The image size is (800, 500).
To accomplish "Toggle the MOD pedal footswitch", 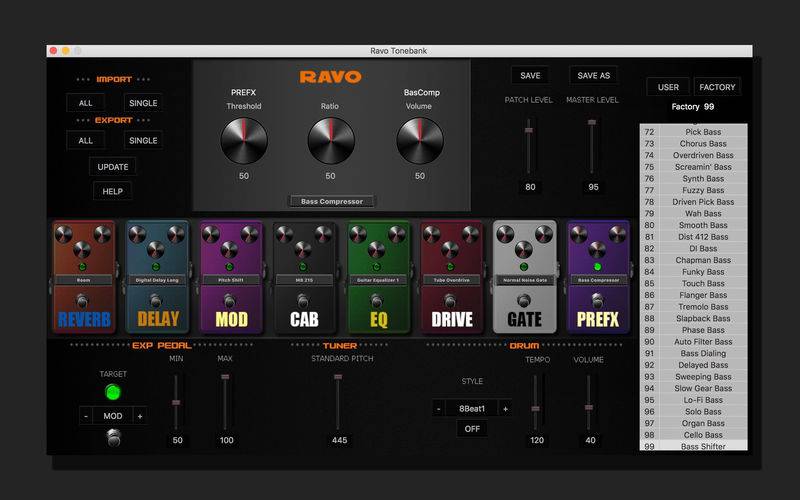I will click(x=230, y=301).
